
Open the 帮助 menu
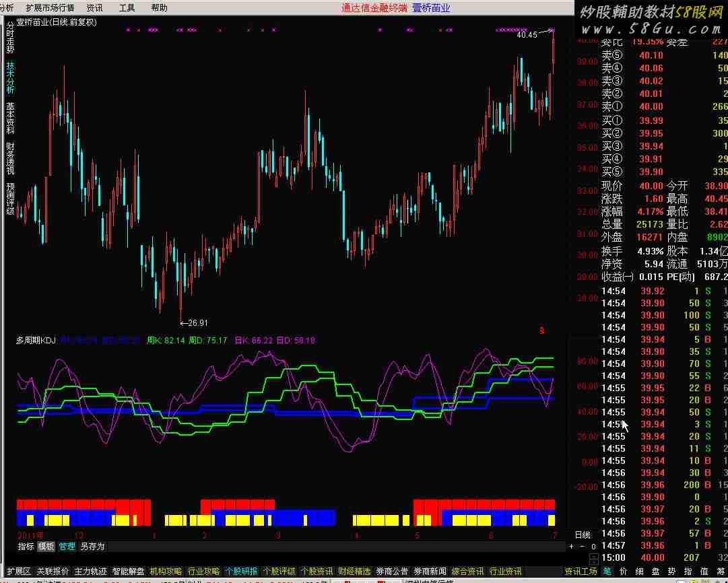(159, 8)
